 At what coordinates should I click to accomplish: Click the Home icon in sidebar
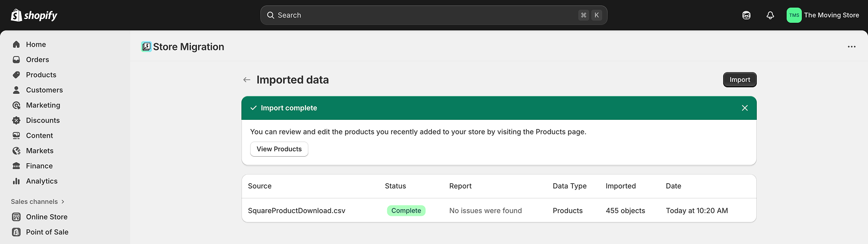tap(16, 44)
